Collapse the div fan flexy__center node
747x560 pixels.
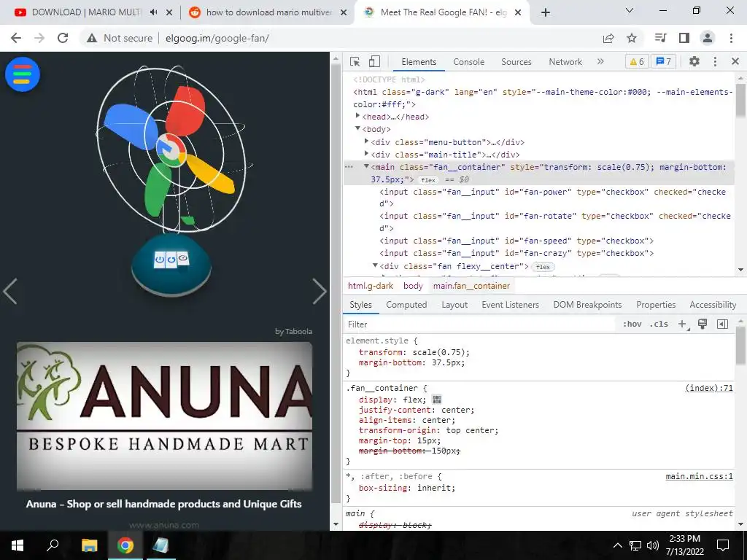(375, 265)
